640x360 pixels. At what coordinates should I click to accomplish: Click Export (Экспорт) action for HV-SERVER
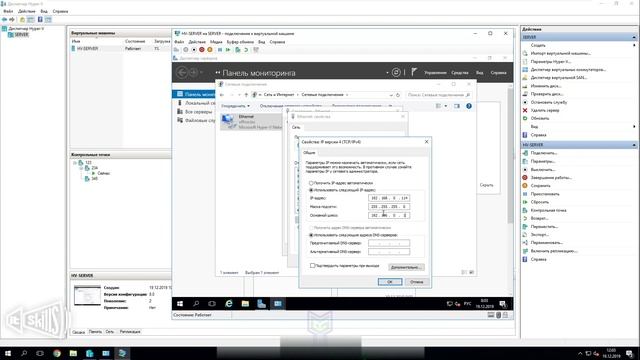(540, 235)
